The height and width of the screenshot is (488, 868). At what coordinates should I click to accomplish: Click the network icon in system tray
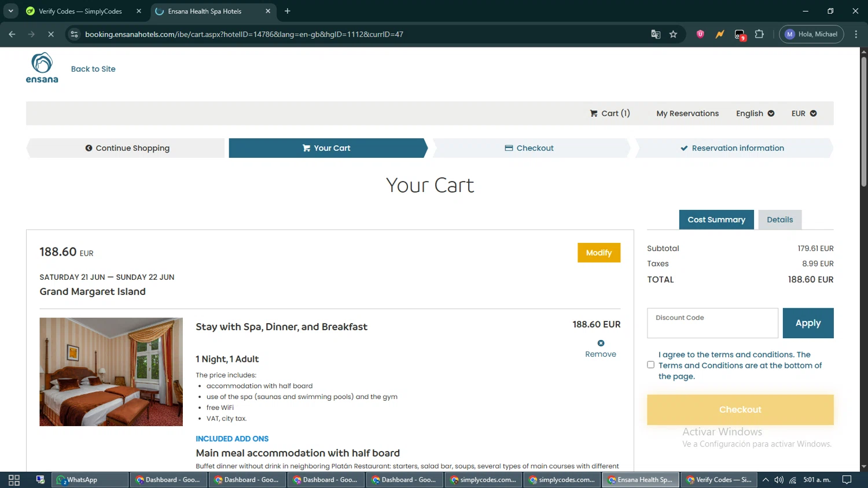click(x=793, y=480)
